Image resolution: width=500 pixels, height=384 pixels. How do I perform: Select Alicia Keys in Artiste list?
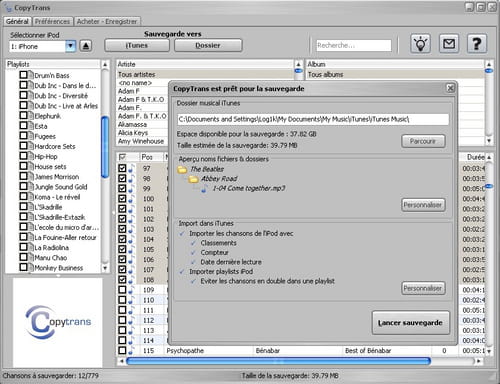pyautogui.click(x=133, y=133)
